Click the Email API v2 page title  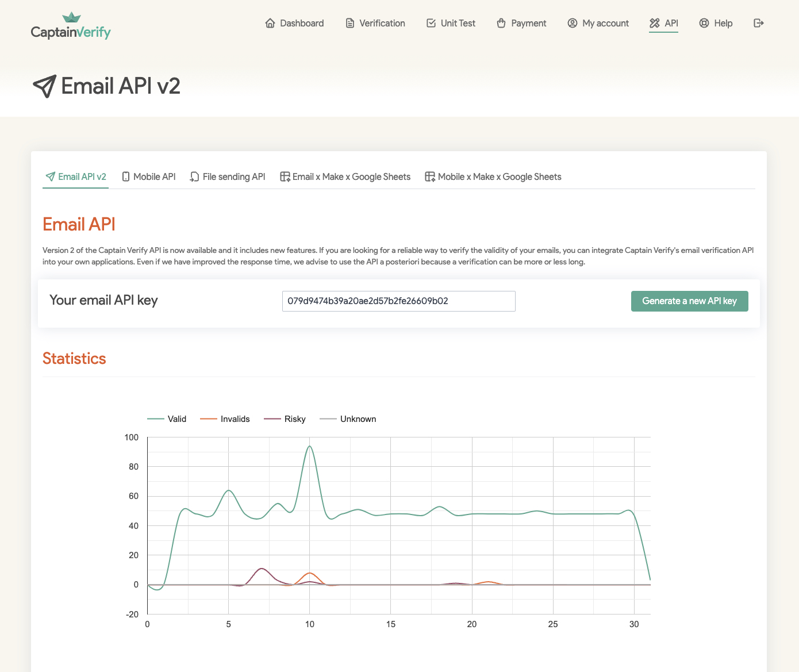[x=121, y=86]
